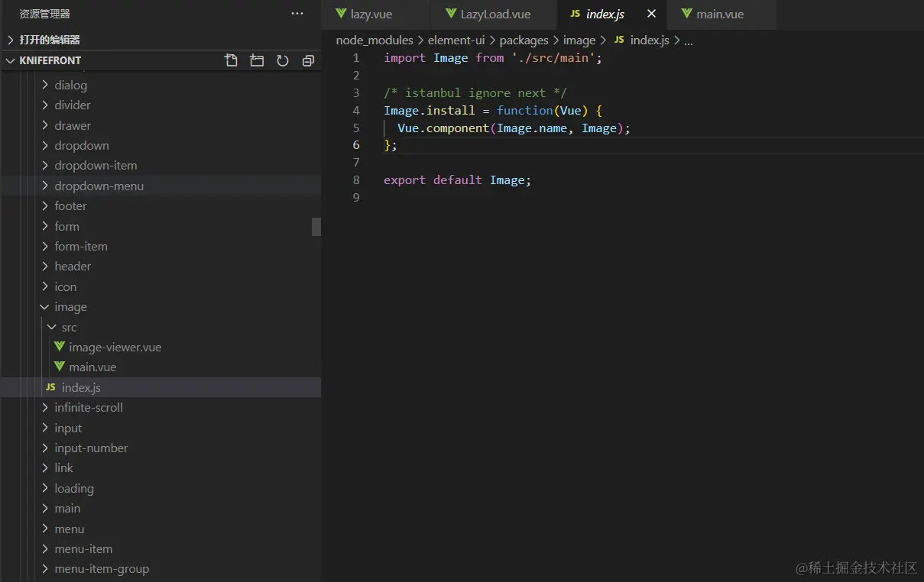Click the Vue icon on lazy.vue tab
Viewport: 924px width, 582px height.
click(x=341, y=14)
